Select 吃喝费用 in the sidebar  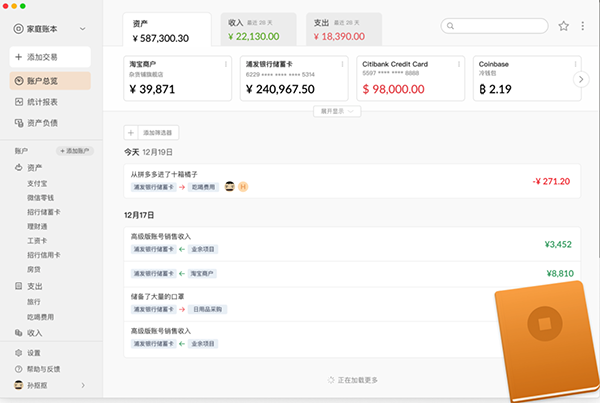[x=40, y=317]
